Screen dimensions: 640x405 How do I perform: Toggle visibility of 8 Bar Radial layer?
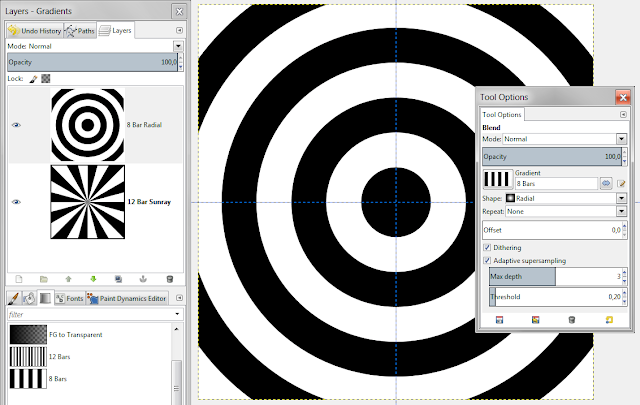16,125
